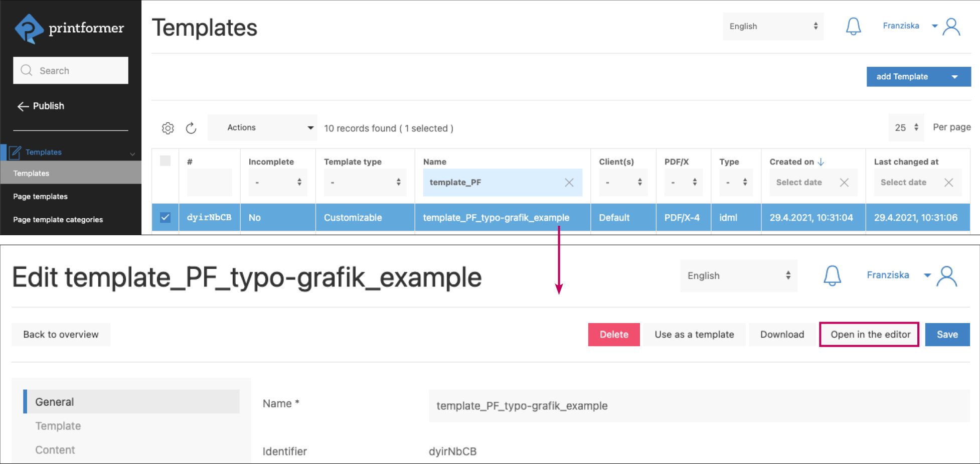Open the Template type filter dropdown

pos(365,183)
